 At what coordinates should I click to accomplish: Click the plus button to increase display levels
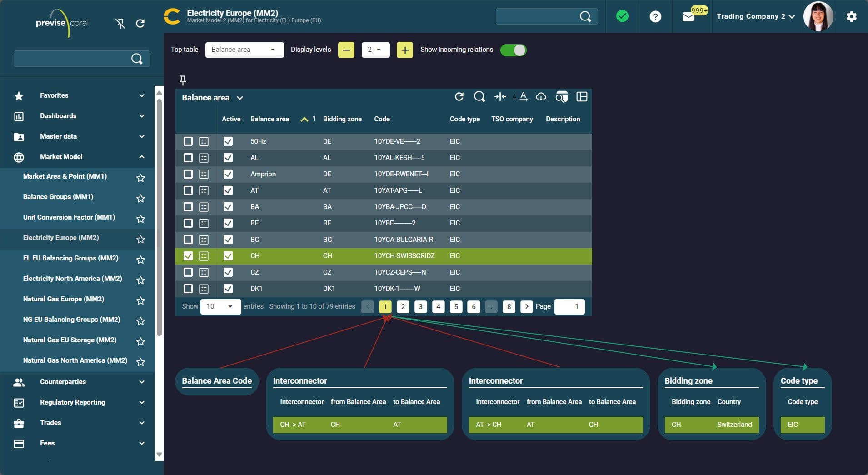[404, 50]
